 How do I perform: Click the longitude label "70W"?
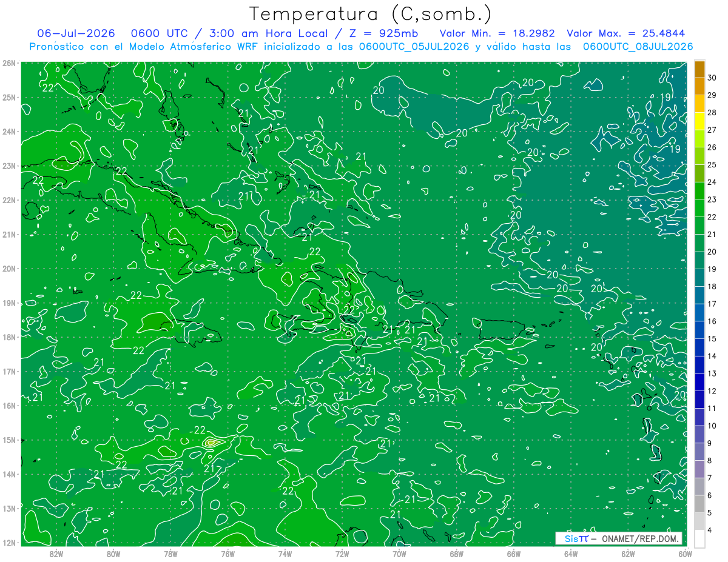tap(399, 554)
